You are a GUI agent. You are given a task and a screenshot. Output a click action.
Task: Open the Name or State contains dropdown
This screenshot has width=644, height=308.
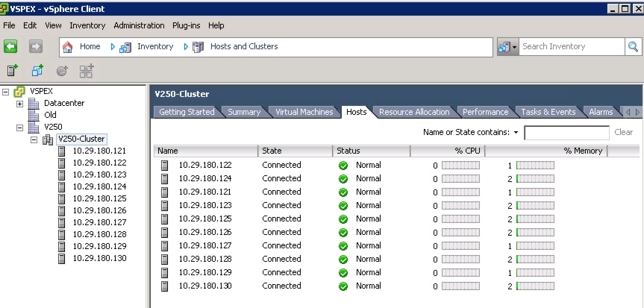coord(516,133)
